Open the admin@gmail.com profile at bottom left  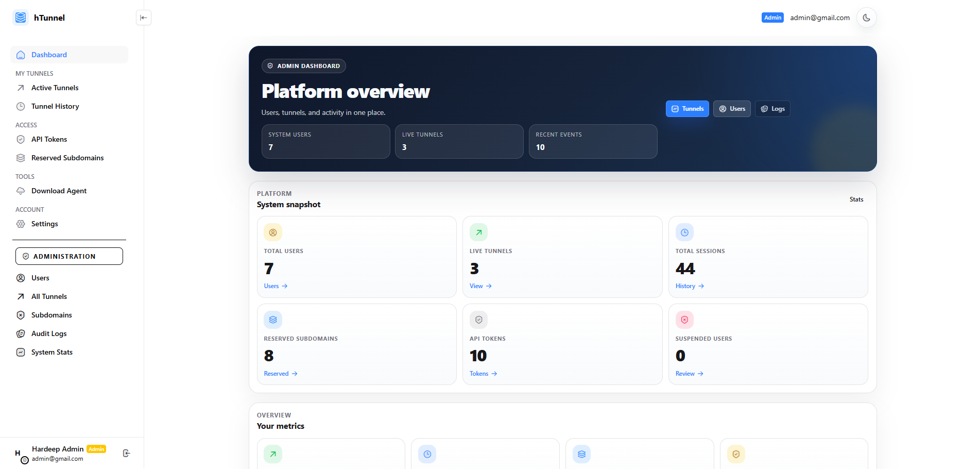(57, 458)
